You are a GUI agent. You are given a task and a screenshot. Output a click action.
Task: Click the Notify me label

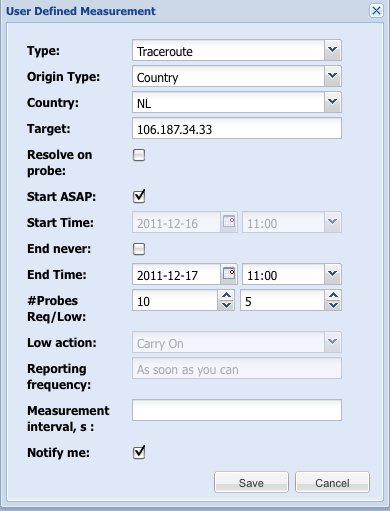click(58, 453)
